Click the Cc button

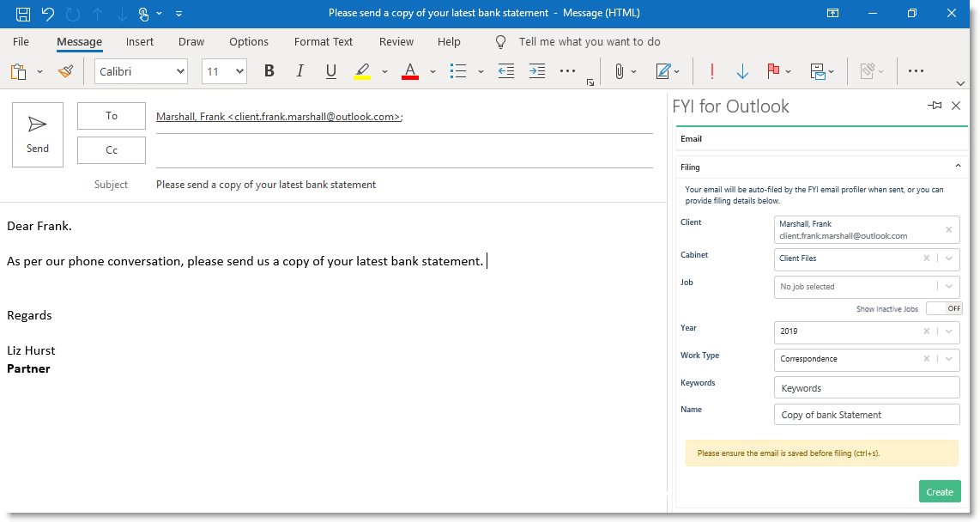[x=112, y=150]
